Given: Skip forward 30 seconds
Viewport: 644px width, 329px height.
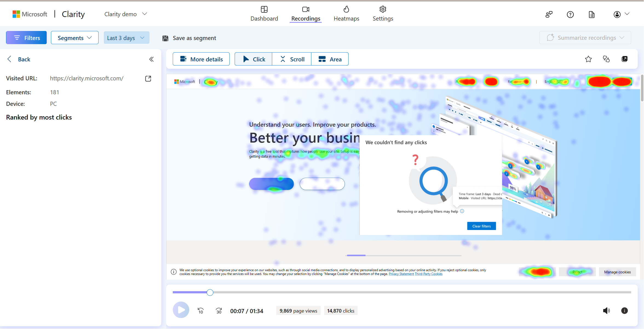Looking at the screenshot, I should point(219,311).
